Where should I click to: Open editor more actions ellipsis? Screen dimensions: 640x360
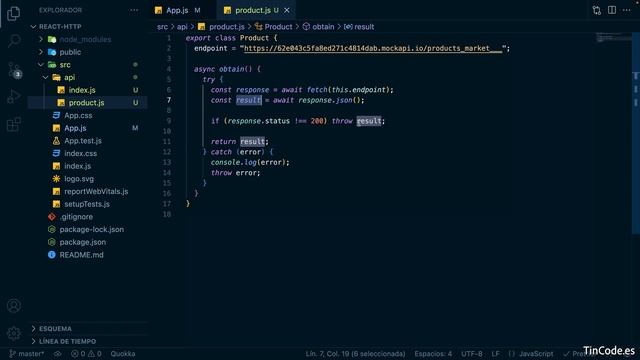627,10
